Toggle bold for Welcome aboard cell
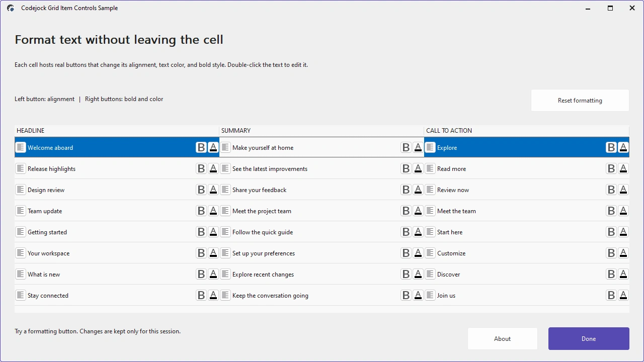The height and width of the screenshot is (362, 644). pos(201,147)
